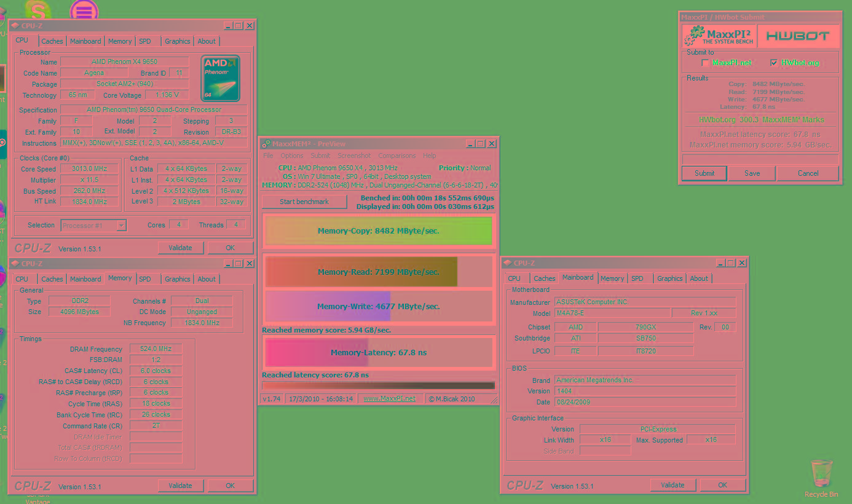This screenshot has width=852, height=504.
Task: Click the purple Memory-Write result bar
Action: [x=379, y=306]
